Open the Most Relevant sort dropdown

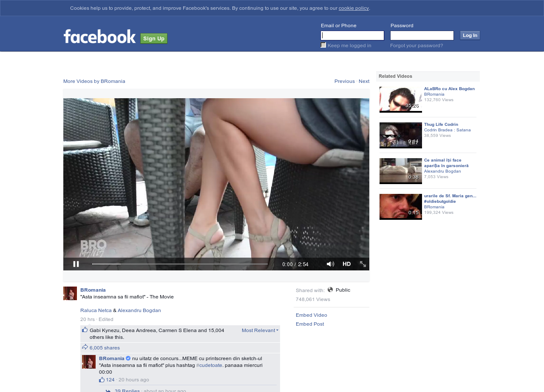click(260, 330)
